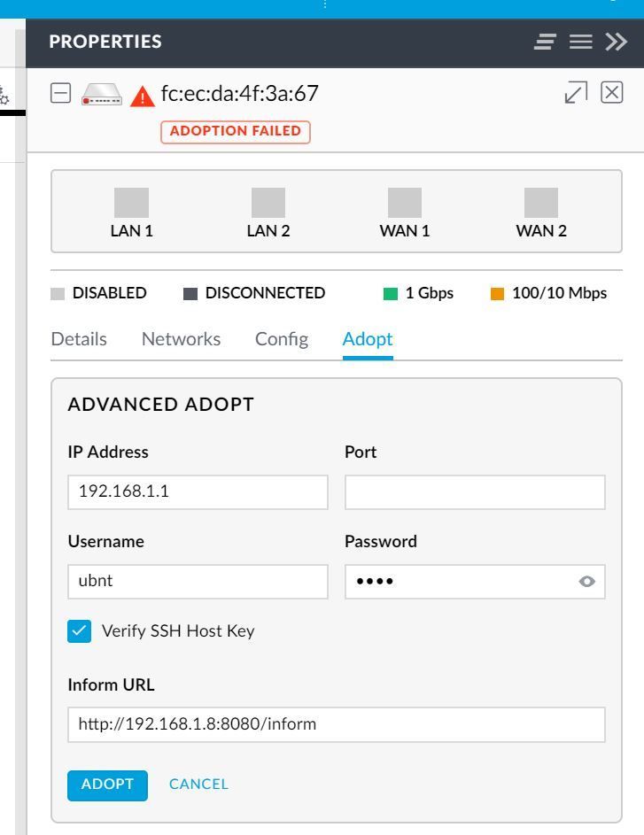
Task: Select the LAN 2 port square
Action: click(268, 202)
